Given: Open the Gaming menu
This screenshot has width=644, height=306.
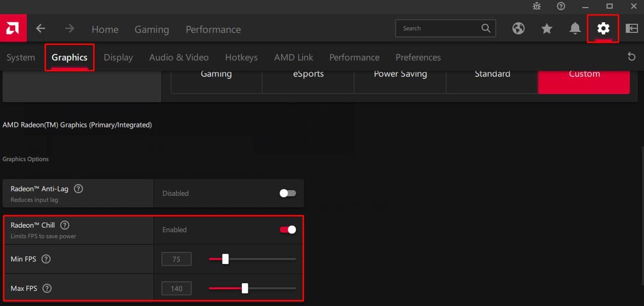Looking at the screenshot, I should point(152,30).
